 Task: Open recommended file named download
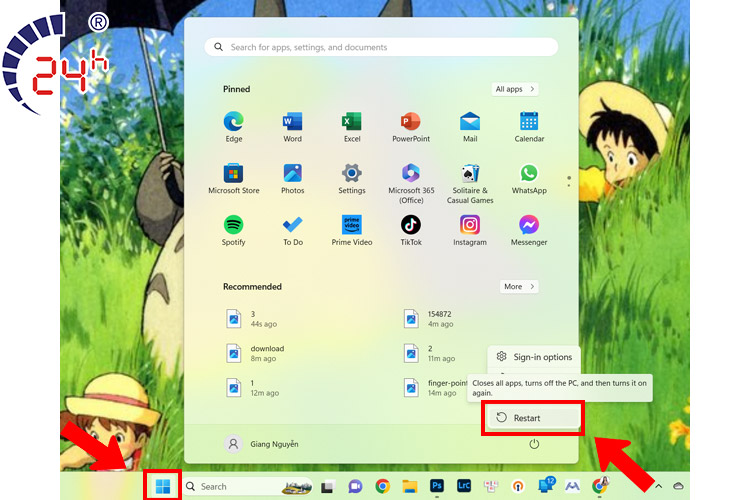coord(256,353)
